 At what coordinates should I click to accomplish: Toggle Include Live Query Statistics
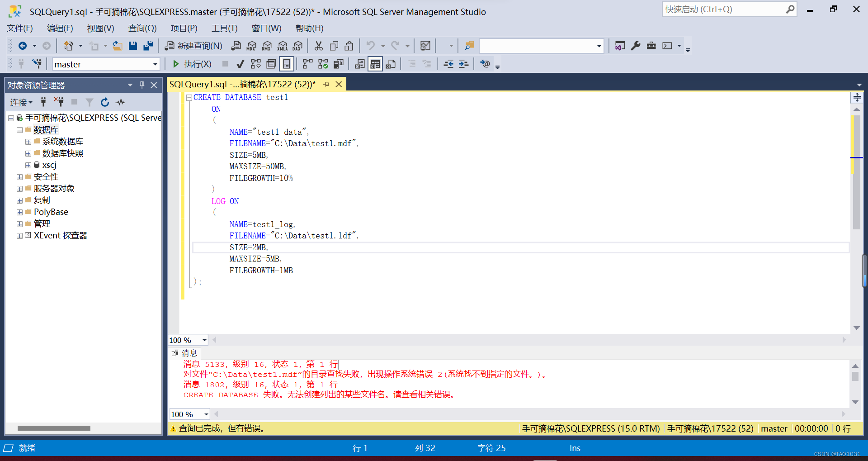pos(323,64)
